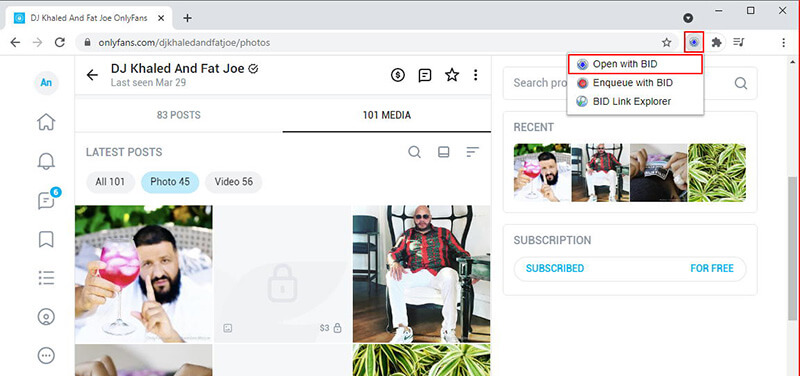The width and height of the screenshot is (800, 376).
Task: Click the verified badge next to profile name
Action: (x=253, y=69)
